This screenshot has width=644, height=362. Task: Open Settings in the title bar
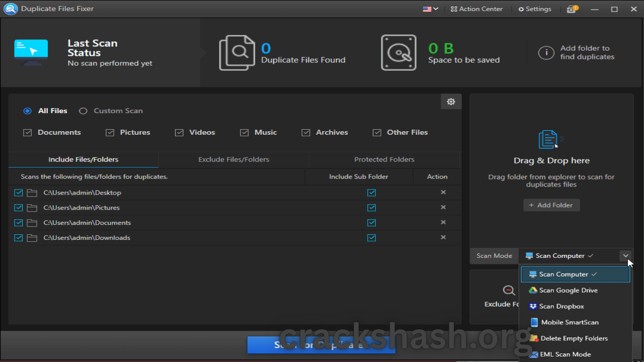point(535,9)
